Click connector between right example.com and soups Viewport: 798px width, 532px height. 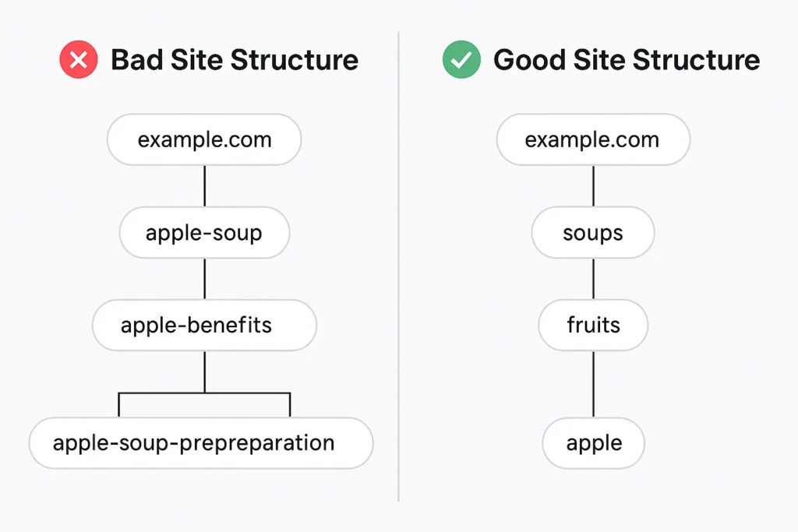click(x=593, y=186)
